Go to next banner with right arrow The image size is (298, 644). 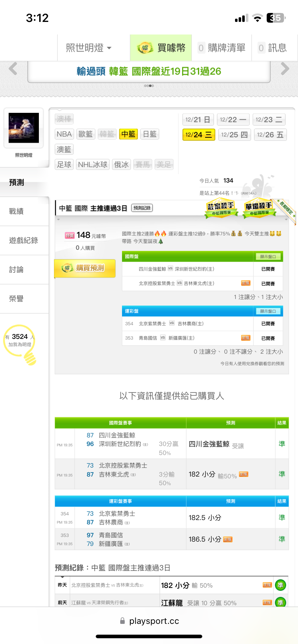285,69
